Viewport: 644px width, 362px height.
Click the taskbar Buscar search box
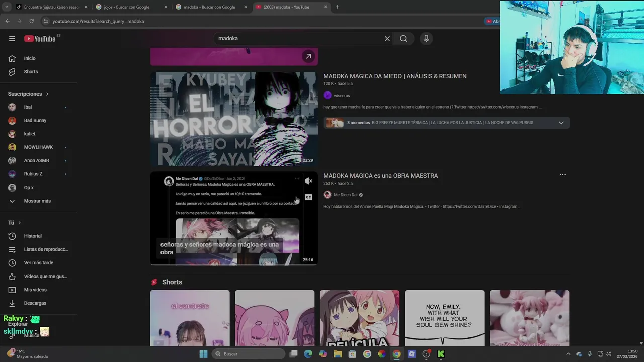248,354
